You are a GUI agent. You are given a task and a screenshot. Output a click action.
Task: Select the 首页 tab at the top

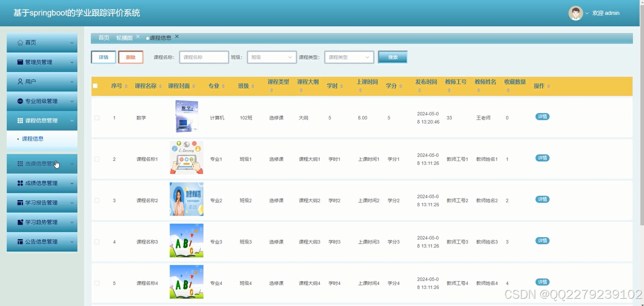click(103, 38)
